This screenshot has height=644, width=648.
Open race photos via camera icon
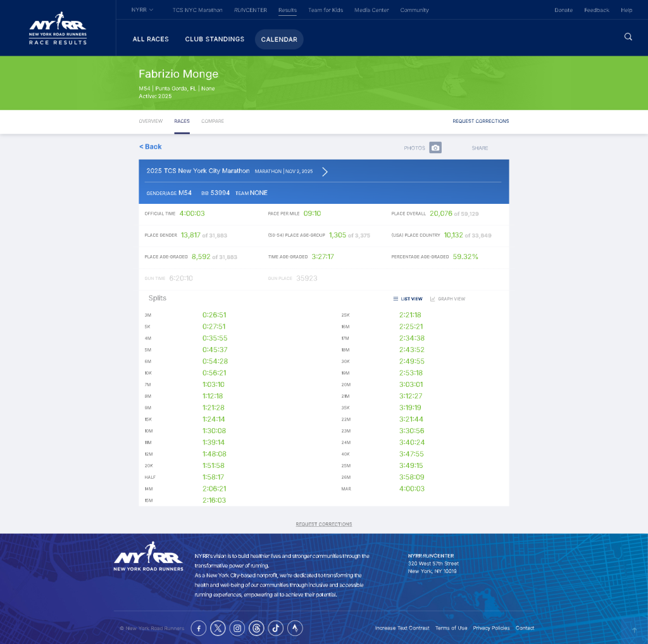pyautogui.click(x=435, y=148)
